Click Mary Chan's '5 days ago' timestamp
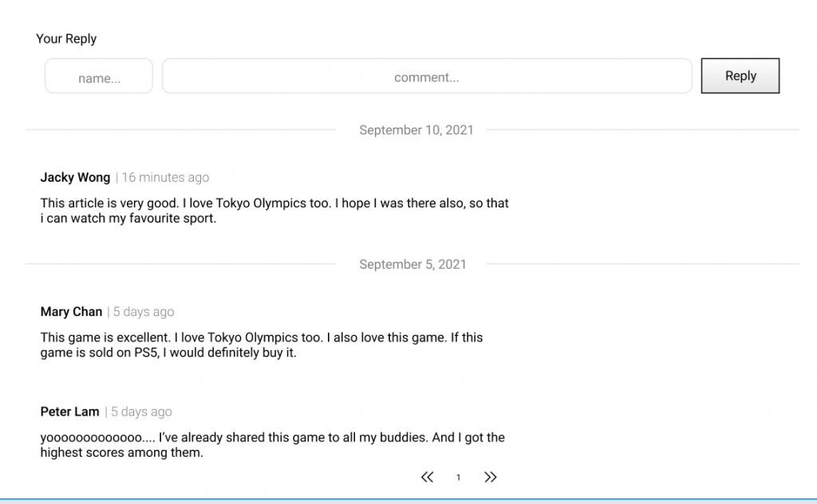Screen dimensions: 817x504 point(144,312)
